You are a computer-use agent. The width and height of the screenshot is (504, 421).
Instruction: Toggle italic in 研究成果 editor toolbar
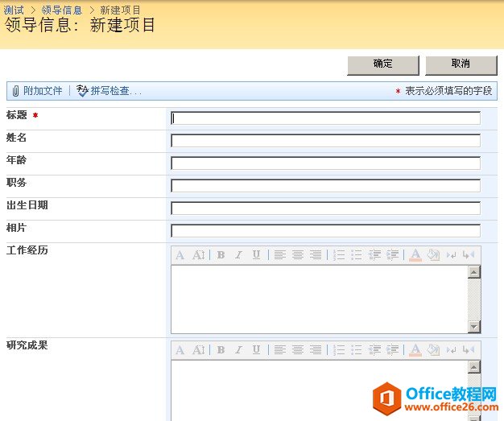[238, 350]
